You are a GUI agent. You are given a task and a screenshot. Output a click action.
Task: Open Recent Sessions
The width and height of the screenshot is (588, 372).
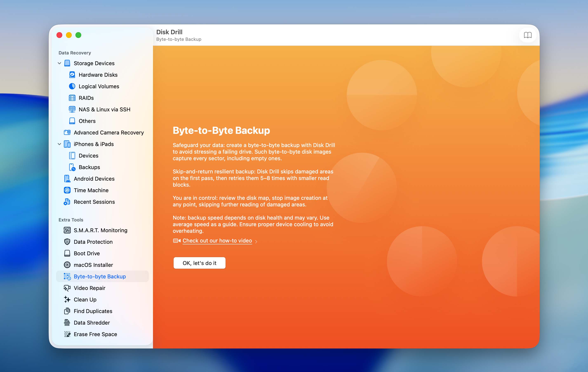(102, 202)
